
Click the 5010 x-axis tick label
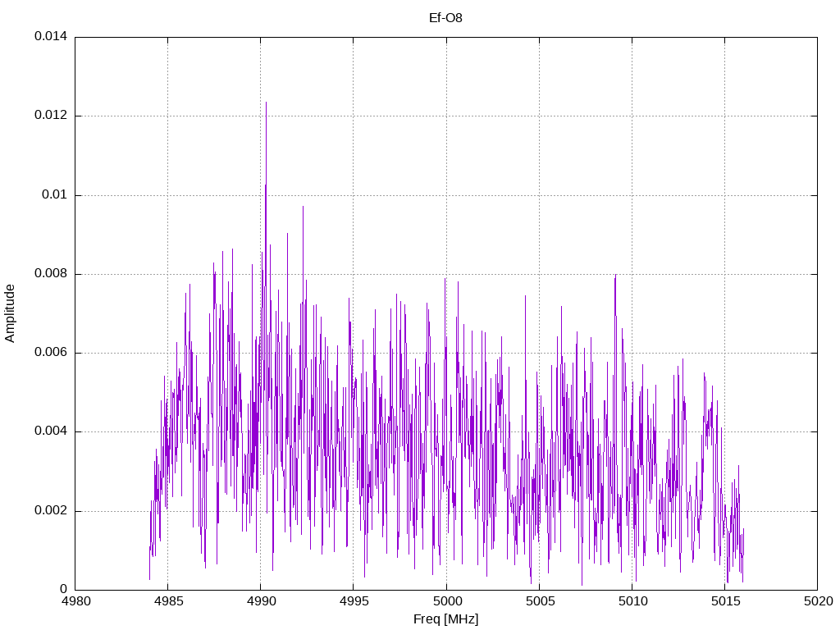coord(632,601)
